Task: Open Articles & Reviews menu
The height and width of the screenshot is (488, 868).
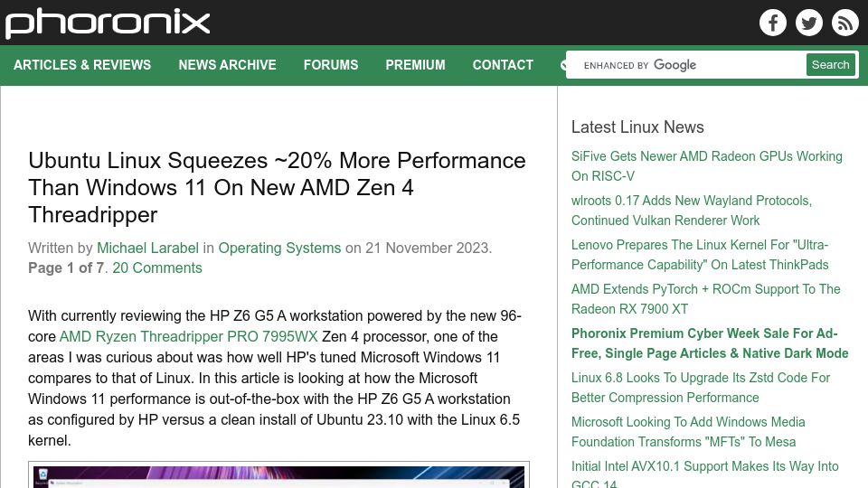Action: point(82,65)
